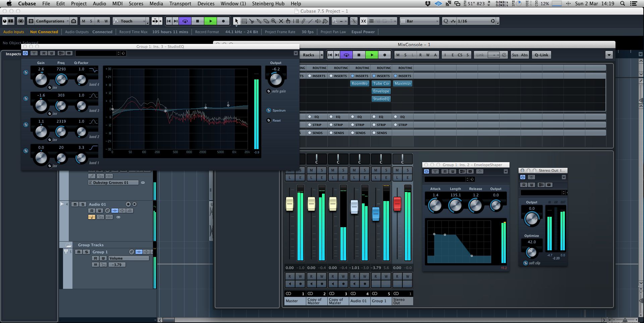
Task: Toggle StudioEQ band 4 on/off
Action: (x=26, y=72)
